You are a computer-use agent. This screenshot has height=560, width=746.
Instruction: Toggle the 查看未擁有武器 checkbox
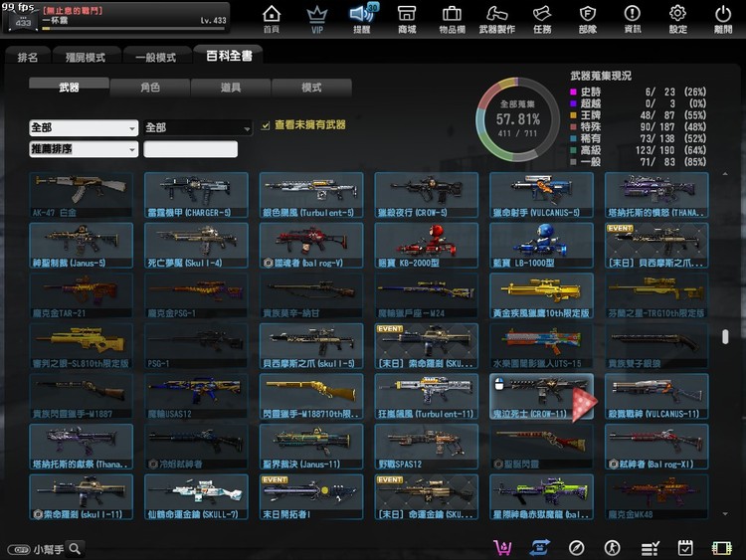click(x=265, y=125)
